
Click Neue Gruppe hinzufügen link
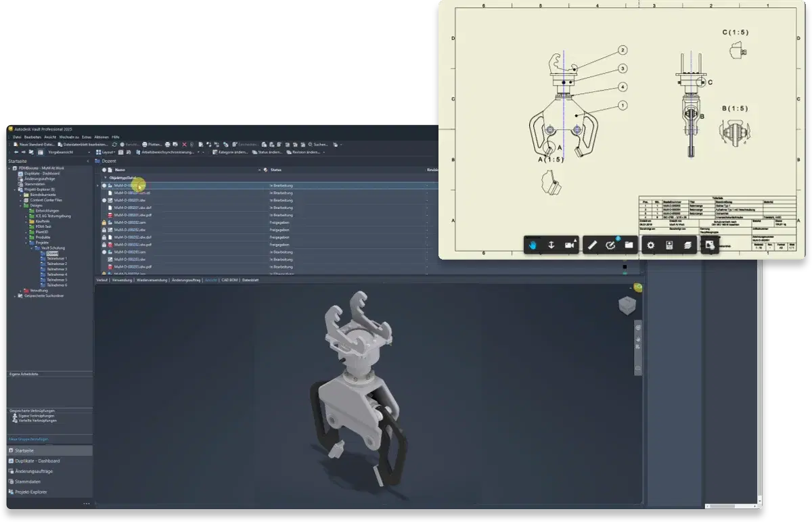[x=27, y=440]
